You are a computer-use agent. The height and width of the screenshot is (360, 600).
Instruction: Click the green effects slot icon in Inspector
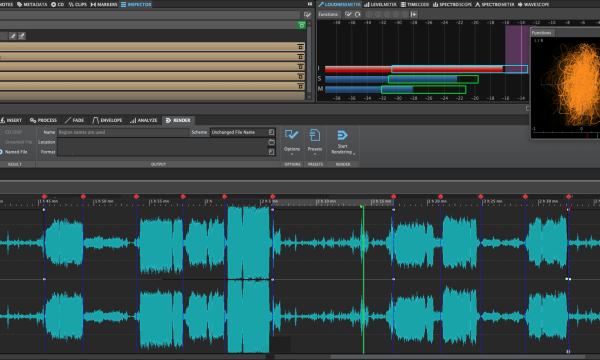pos(302,25)
